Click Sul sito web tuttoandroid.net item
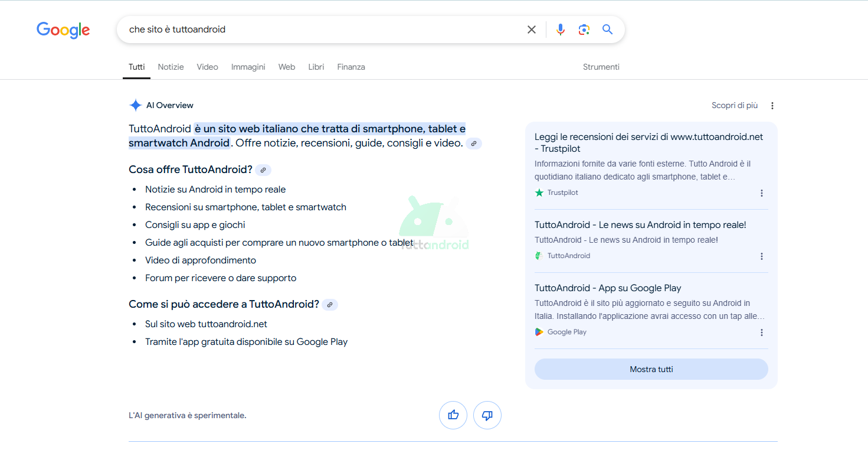868x453 pixels. point(206,324)
